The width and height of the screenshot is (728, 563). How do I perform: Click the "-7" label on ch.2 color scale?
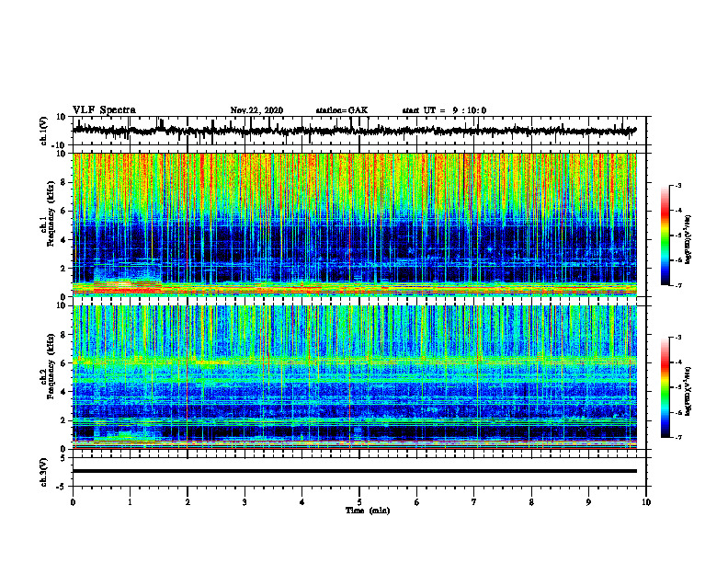pos(678,437)
